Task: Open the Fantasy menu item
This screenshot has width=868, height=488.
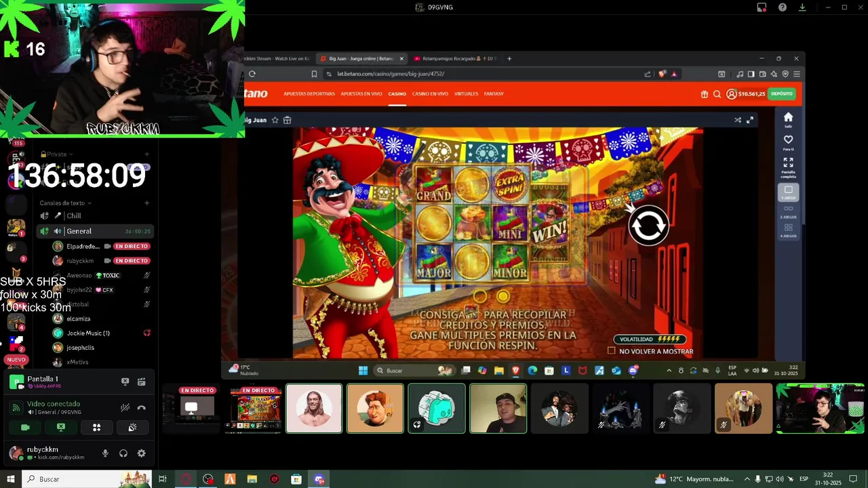Action: 494,94
